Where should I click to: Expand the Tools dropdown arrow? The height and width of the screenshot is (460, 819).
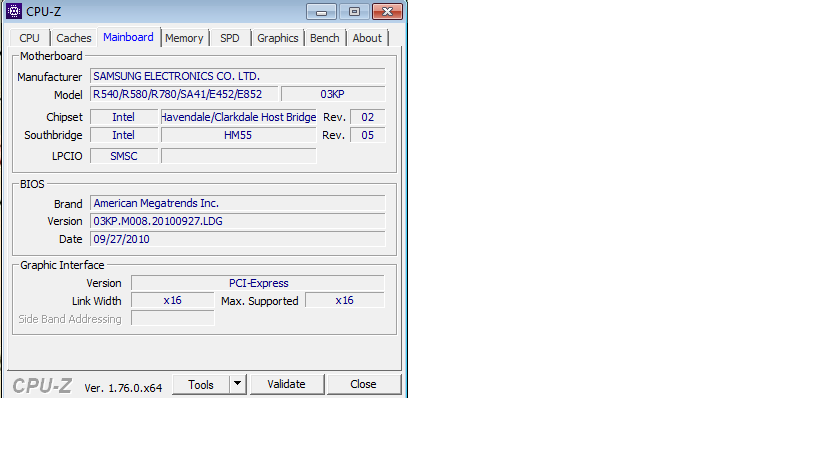click(237, 384)
